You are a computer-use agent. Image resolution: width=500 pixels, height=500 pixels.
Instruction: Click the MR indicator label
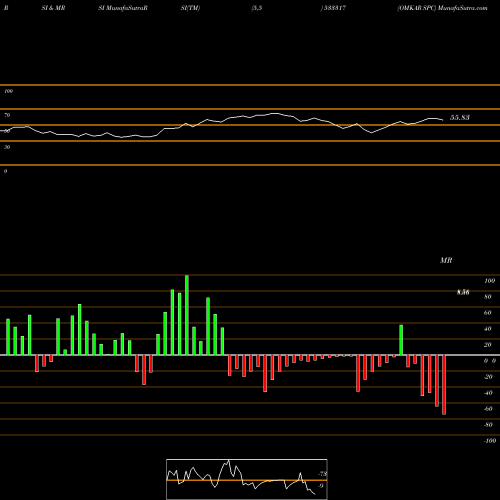[446, 260]
